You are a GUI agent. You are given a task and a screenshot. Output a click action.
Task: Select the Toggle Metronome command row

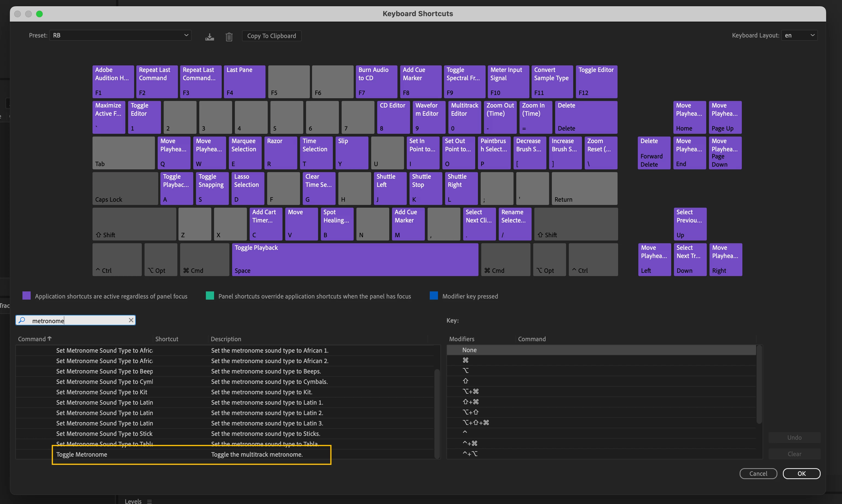(224, 454)
